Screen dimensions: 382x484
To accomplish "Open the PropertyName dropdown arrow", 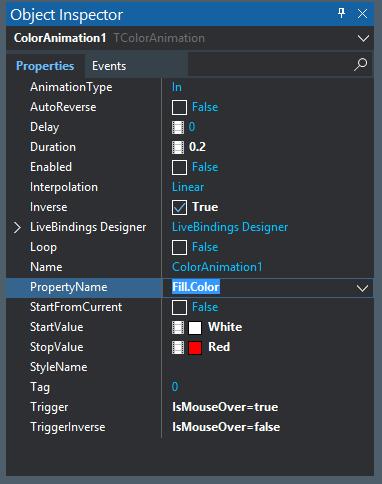I will (362, 288).
